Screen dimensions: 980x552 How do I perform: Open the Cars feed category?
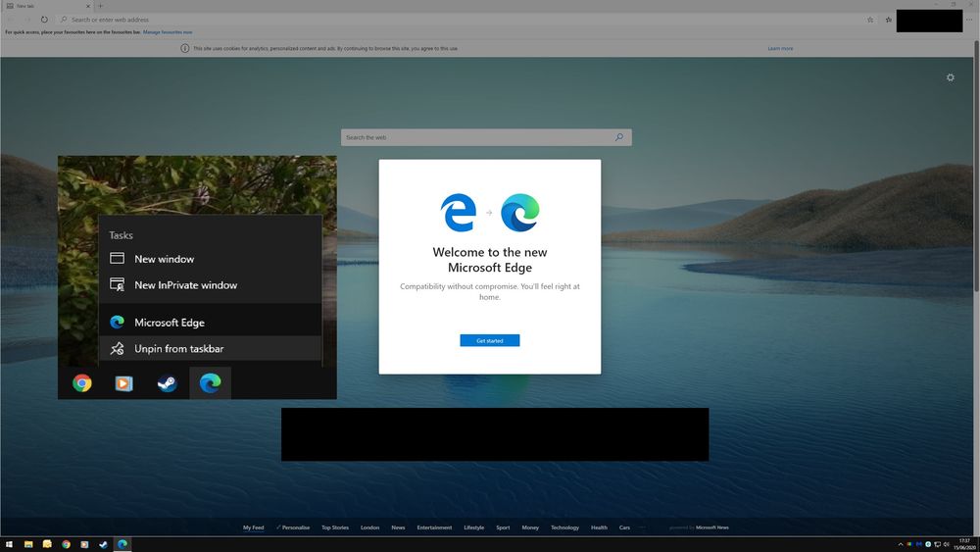pyautogui.click(x=624, y=527)
